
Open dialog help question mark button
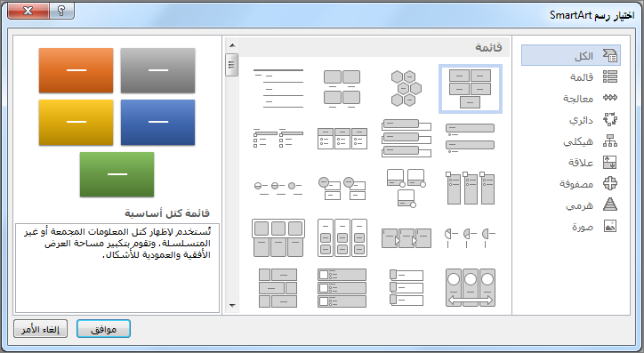[x=61, y=11]
